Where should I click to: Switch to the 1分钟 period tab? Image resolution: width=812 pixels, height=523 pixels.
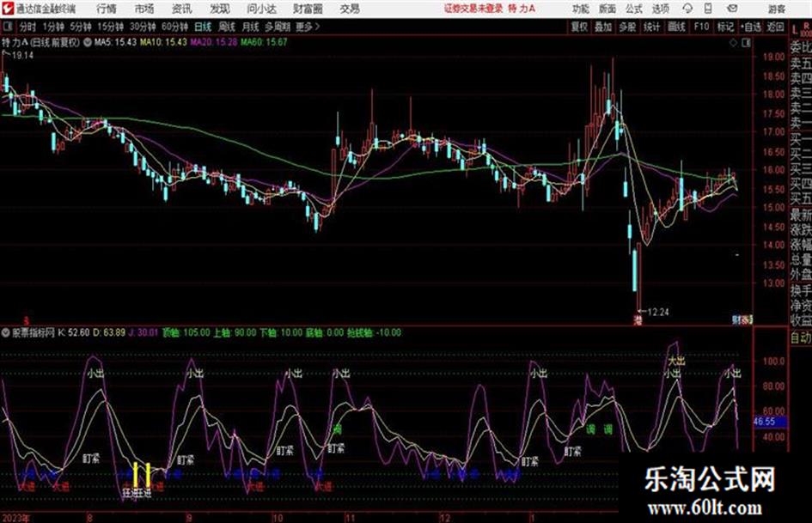(x=52, y=27)
